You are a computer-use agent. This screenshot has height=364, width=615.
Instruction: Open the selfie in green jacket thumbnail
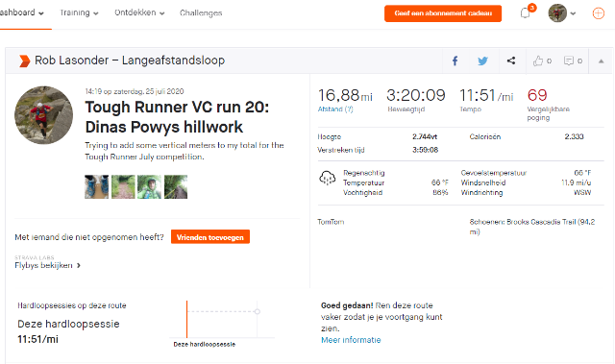(149, 187)
